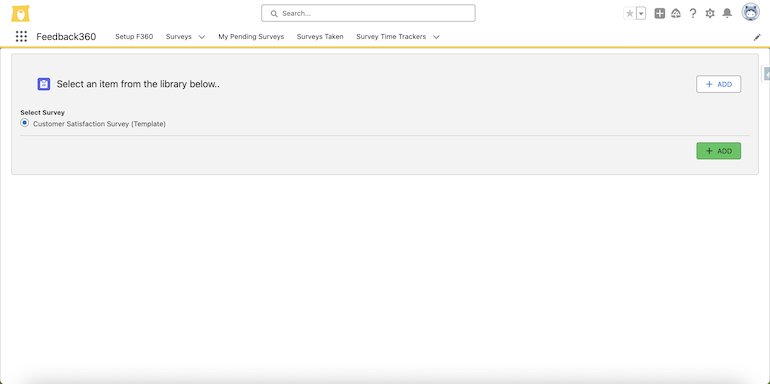Click the 'Select an item from the library' heading
The image size is (770, 384).
138,84
